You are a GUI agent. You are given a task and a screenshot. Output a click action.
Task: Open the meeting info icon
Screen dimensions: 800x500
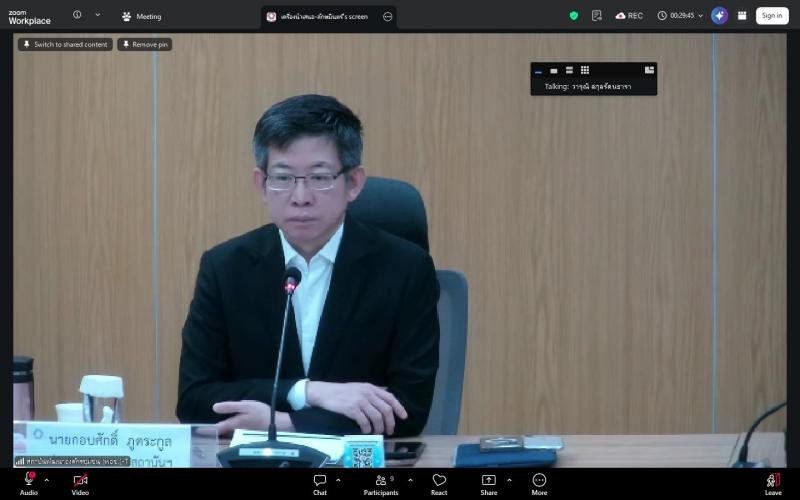point(77,15)
